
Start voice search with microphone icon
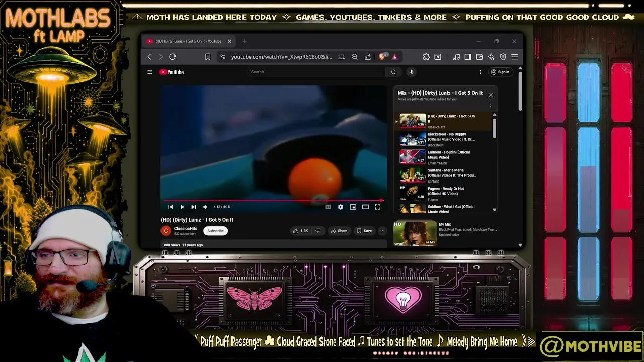coord(411,72)
